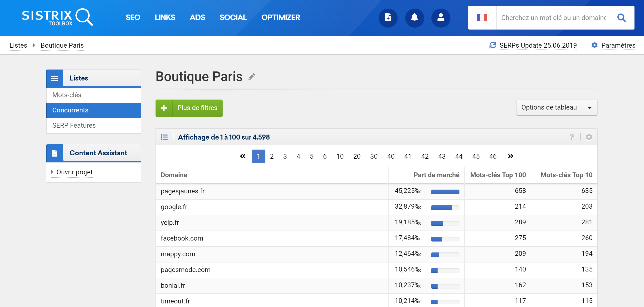This screenshot has height=307, width=644.
Task: Go to page 2 of results
Action: pyautogui.click(x=272, y=156)
